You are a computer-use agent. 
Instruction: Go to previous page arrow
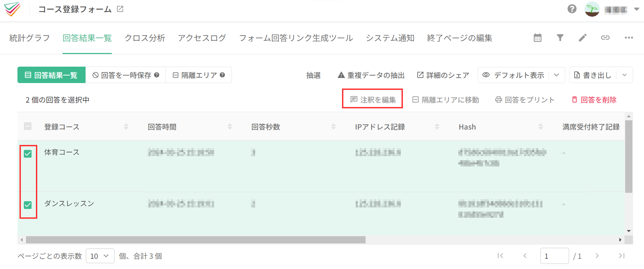click(525, 256)
